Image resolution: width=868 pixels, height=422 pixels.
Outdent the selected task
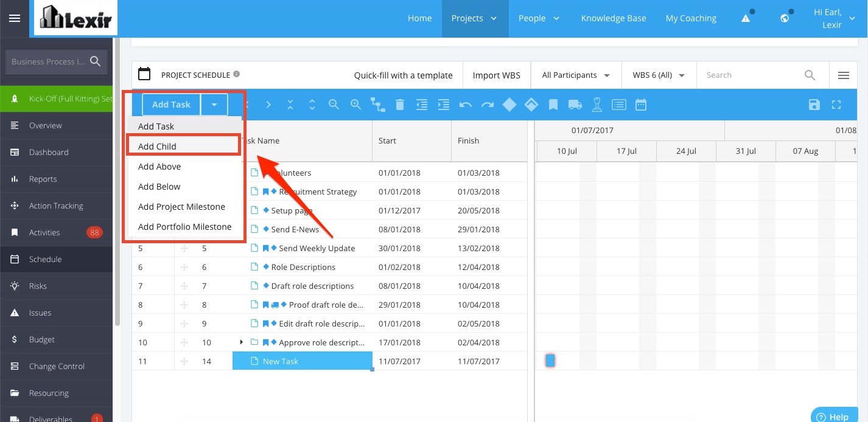click(422, 105)
